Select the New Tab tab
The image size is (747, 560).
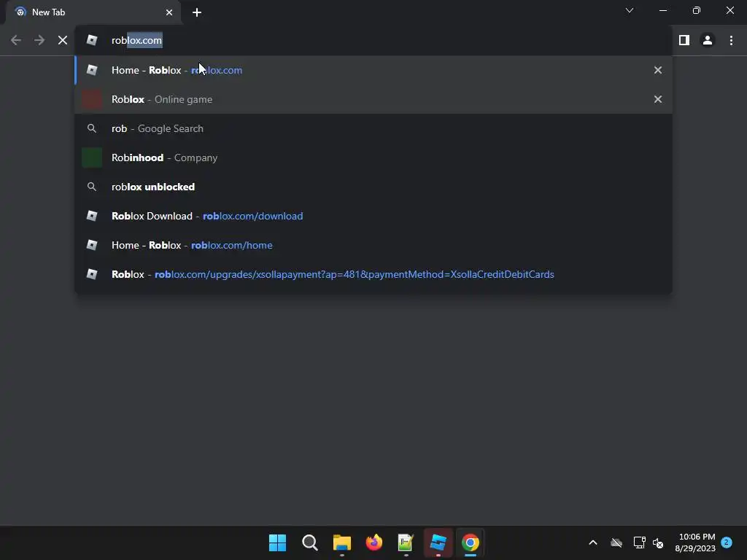93,12
